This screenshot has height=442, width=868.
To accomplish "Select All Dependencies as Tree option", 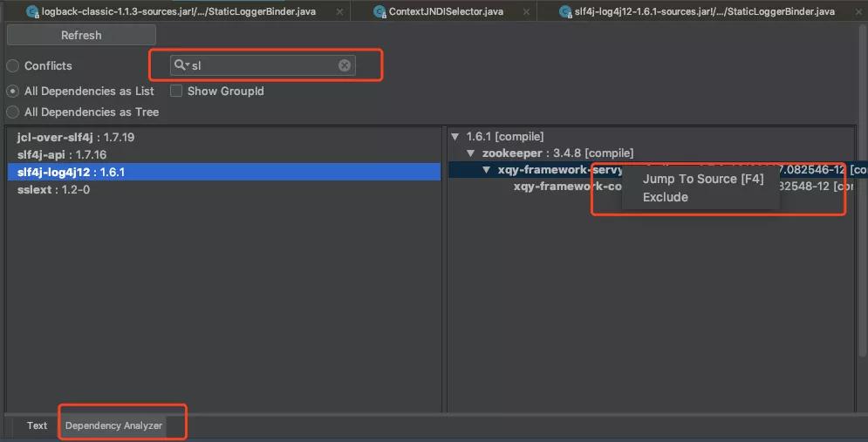I will pyautogui.click(x=13, y=112).
